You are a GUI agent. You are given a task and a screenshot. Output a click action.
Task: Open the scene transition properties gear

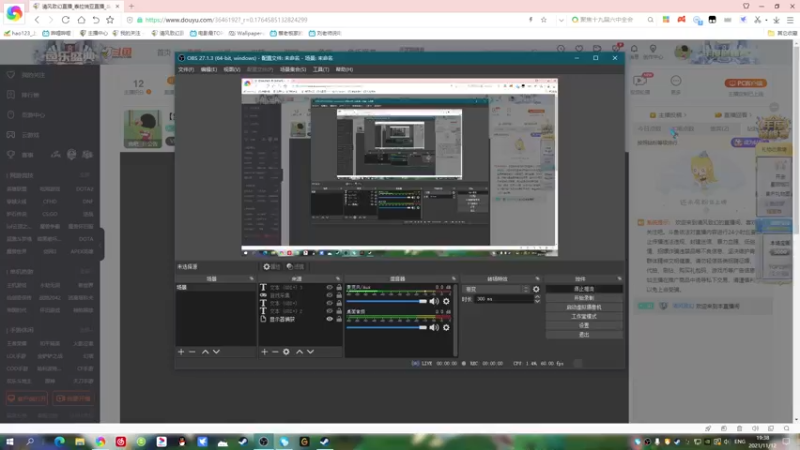click(536, 289)
